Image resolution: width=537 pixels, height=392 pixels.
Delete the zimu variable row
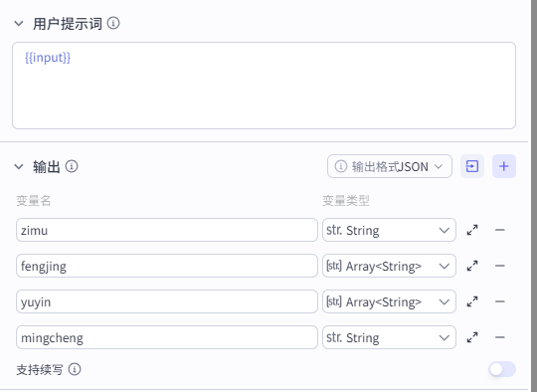500,230
